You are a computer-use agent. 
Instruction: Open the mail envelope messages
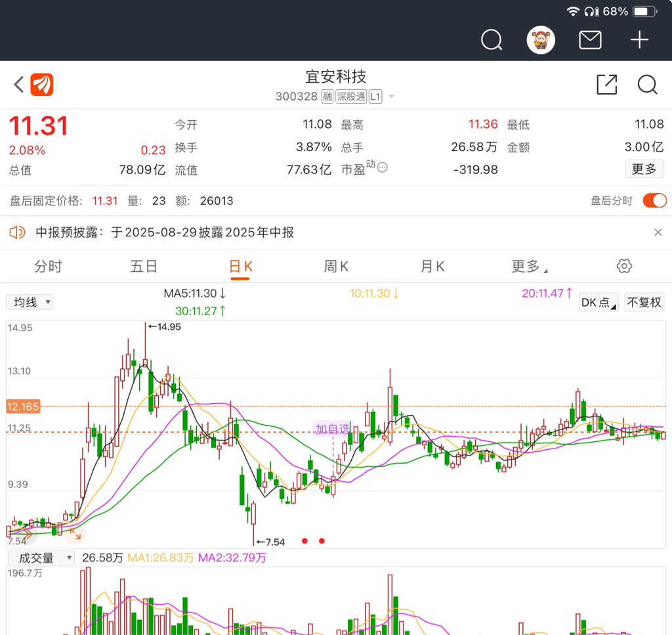(x=590, y=40)
